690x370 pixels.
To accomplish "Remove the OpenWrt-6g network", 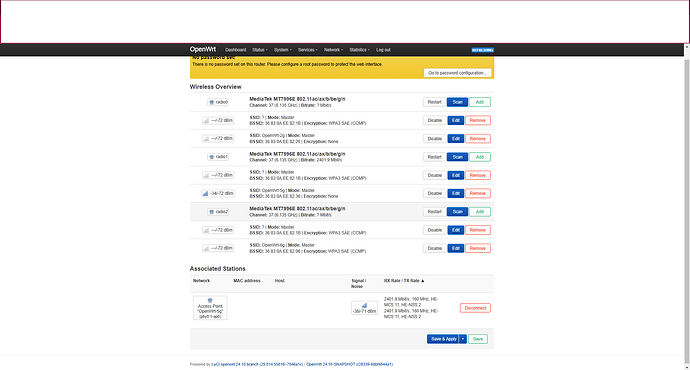I will click(477, 248).
